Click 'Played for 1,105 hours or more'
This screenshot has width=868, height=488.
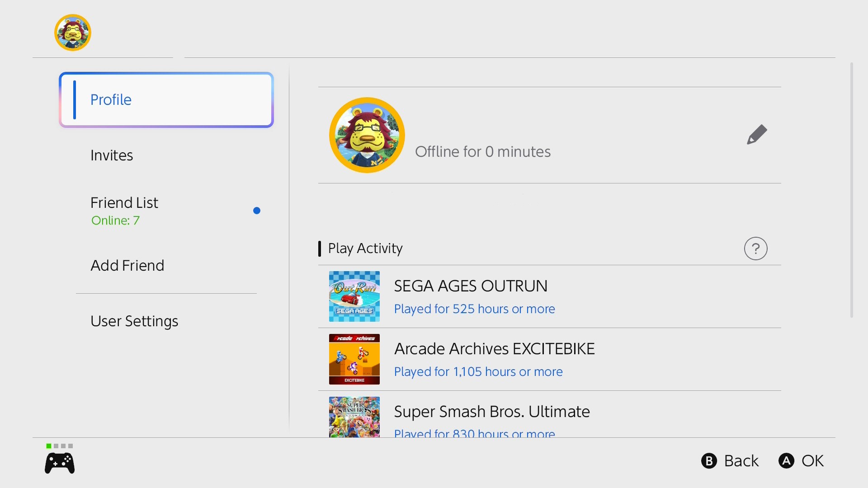[478, 372]
